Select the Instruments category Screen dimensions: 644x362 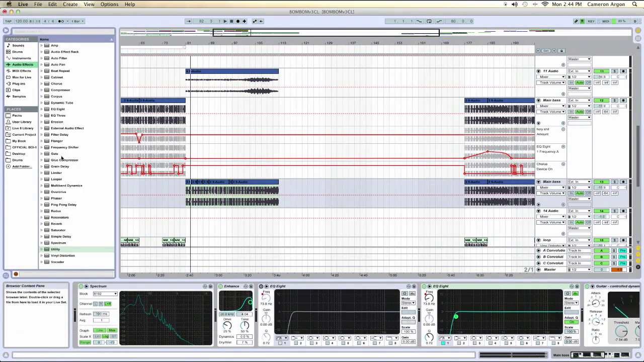tap(22, 58)
